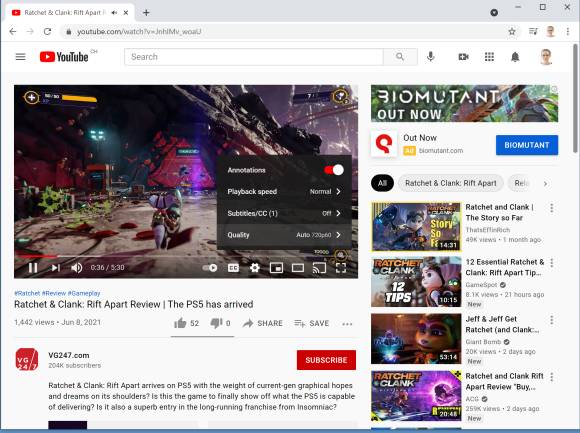Screen dimensions: 580x433
Task: Go to YouTube home via logo
Action: pyautogui.click(x=64, y=57)
